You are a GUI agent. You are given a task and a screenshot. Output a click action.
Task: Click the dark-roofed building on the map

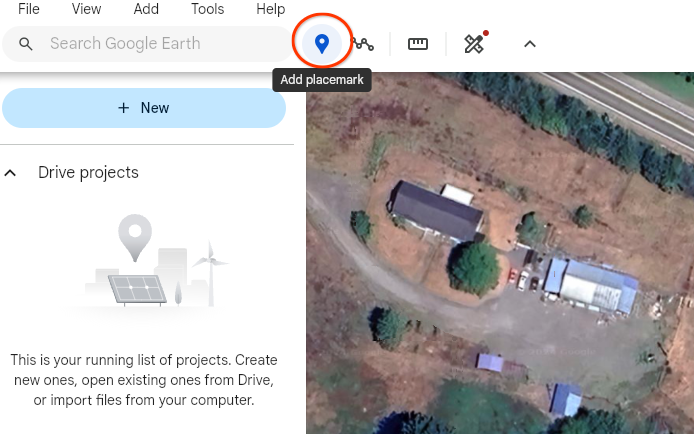(x=436, y=211)
